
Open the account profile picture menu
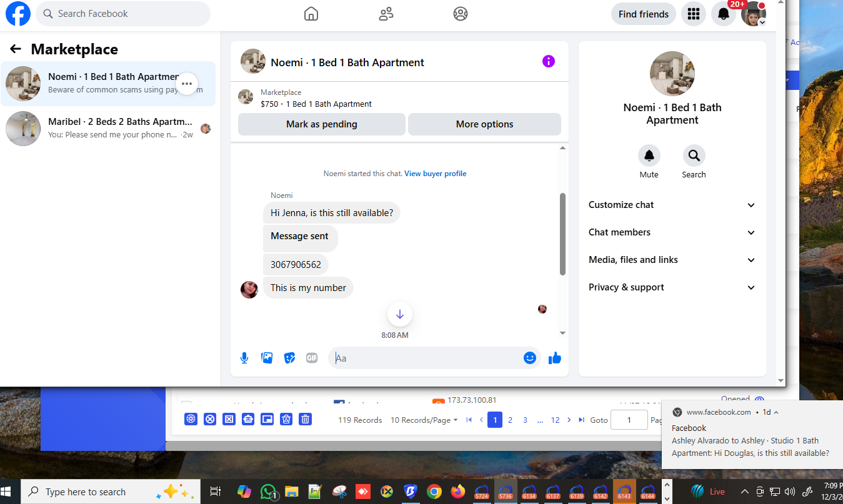(754, 14)
